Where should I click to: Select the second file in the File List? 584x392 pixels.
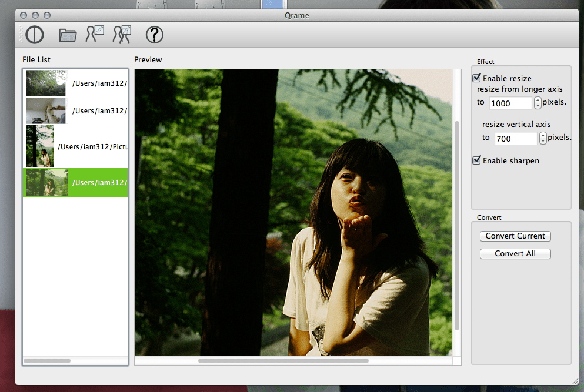[x=46, y=110]
